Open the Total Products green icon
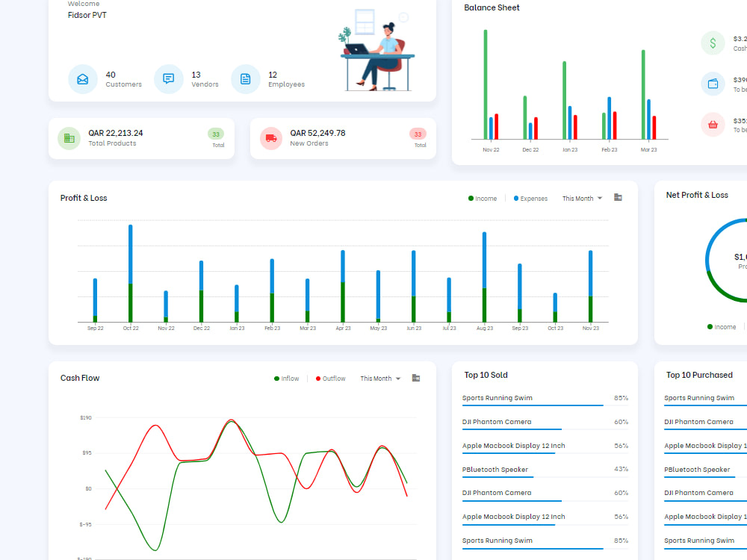 (69, 139)
